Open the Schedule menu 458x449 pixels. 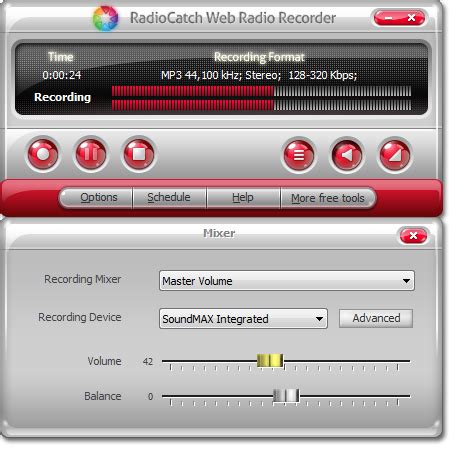169,197
